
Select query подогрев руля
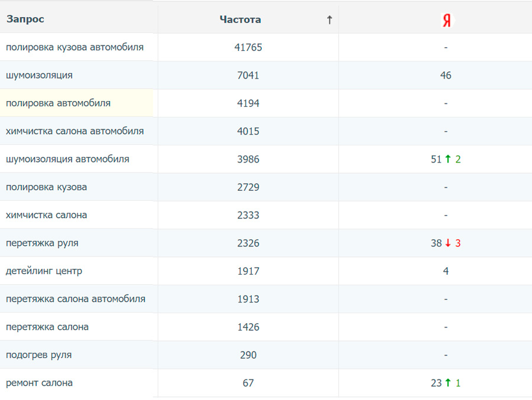coord(38,355)
